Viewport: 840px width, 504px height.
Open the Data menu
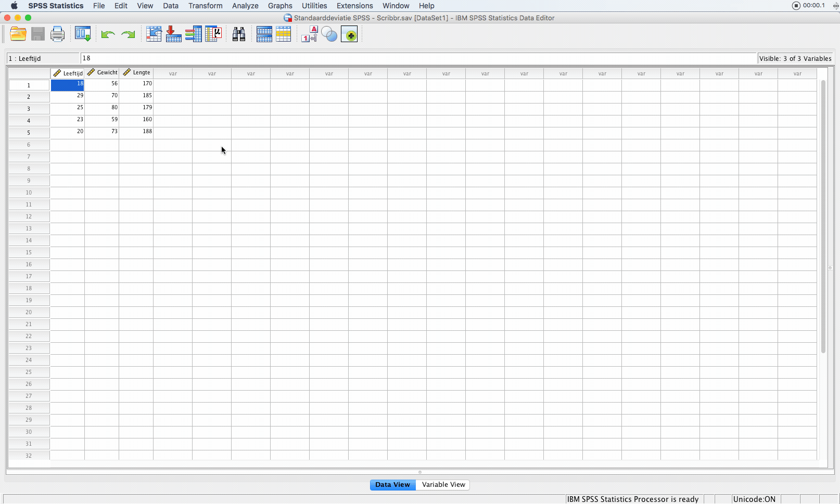171,6
